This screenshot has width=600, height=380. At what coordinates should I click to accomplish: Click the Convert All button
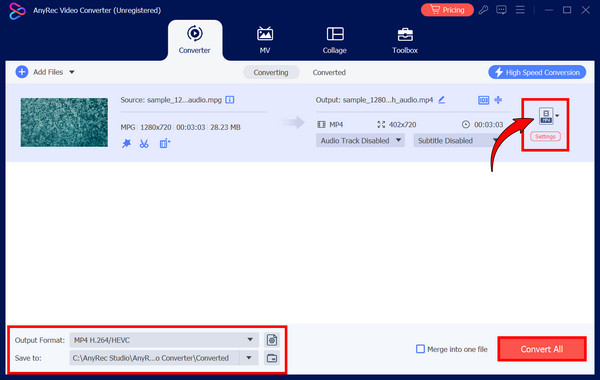point(541,349)
